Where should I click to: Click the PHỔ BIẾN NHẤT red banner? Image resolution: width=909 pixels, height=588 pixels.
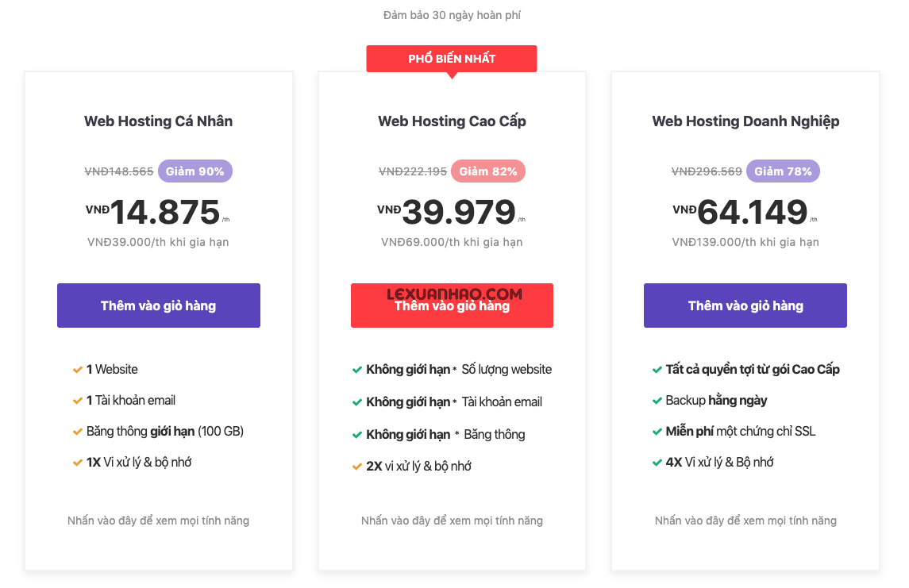(x=452, y=59)
